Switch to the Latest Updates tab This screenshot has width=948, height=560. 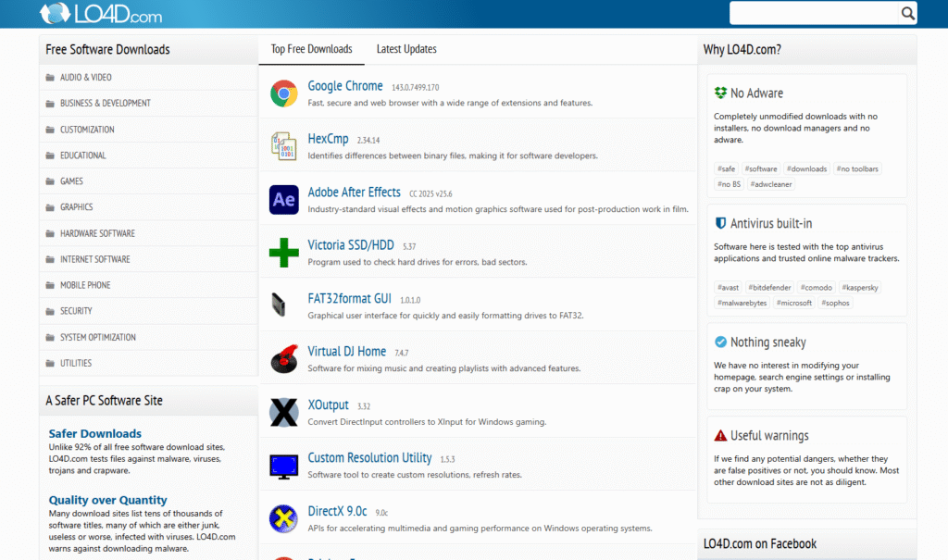406,49
